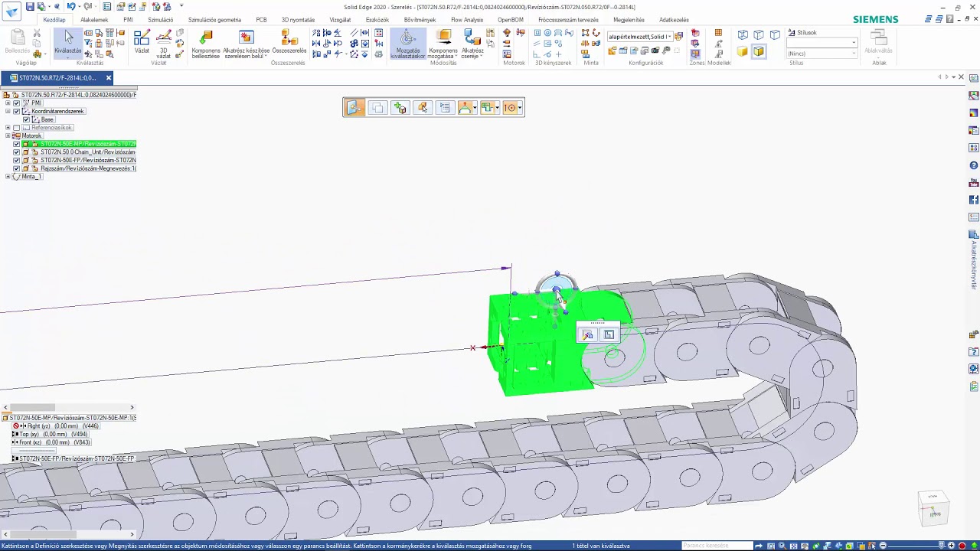
Task: Choose wireframe cube view style
Action: point(743,34)
